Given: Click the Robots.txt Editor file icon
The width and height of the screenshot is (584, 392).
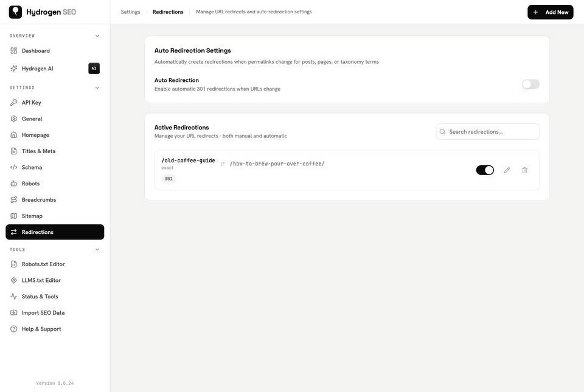Looking at the screenshot, I should (x=14, y=264).
